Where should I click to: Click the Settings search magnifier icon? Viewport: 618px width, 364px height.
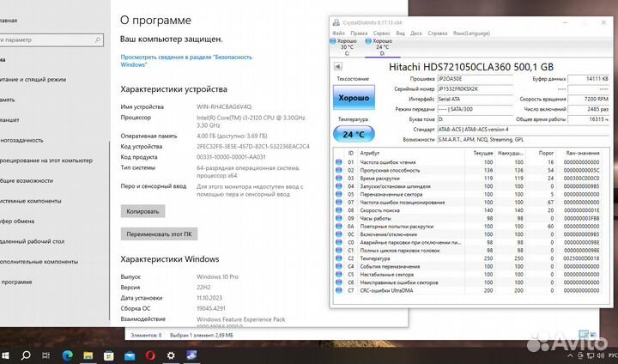[x=97, y=39]
